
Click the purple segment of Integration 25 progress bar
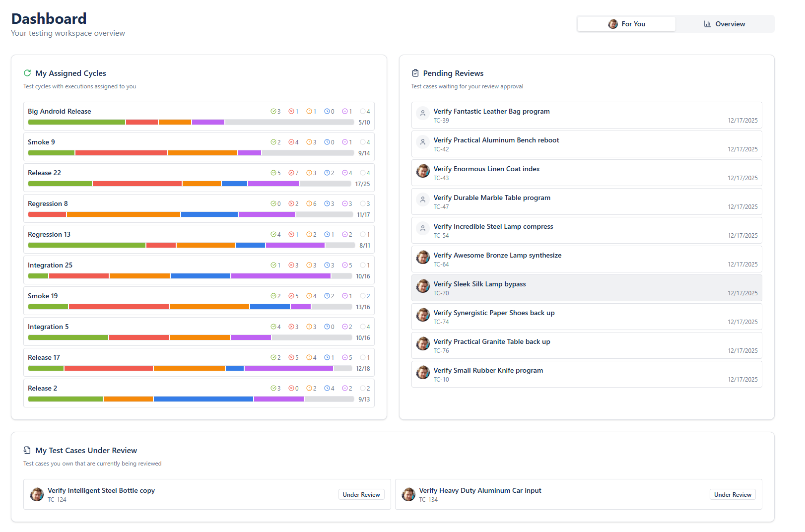coord(280,276)
